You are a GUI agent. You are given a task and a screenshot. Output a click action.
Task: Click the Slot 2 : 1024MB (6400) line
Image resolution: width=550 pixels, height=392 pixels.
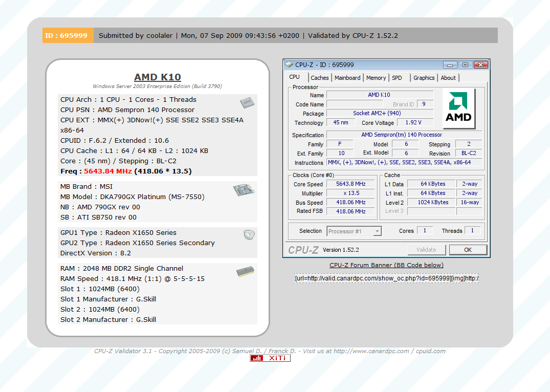(100, 309)
